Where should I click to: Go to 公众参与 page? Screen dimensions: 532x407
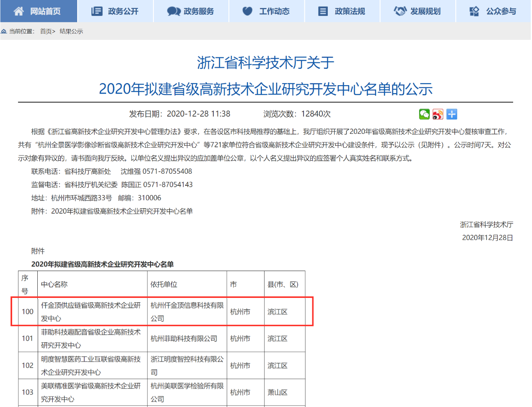493,11
